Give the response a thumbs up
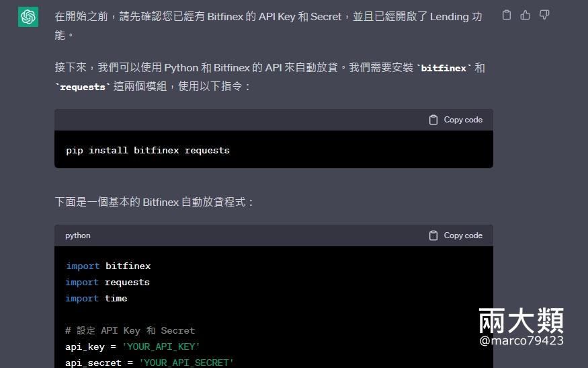Image resolution: width=588 pixels, height=368 pixels. (526, 15)
